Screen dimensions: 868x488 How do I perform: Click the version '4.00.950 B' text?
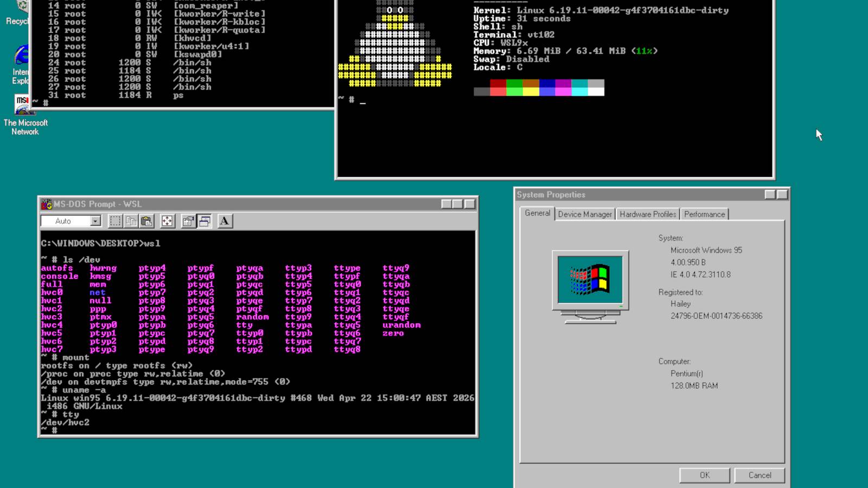coord(688,262)
